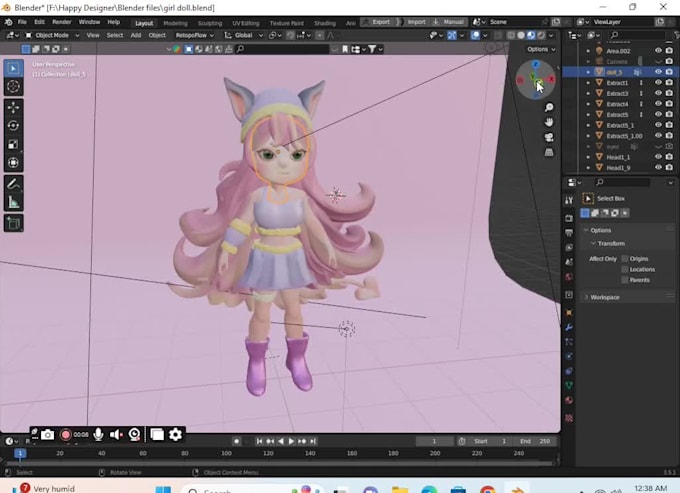Image resolution: width=680 pixels, height=493 pixels.
Task: Hide doll_5 in viewport via eye icon
Action: [658, 72]
